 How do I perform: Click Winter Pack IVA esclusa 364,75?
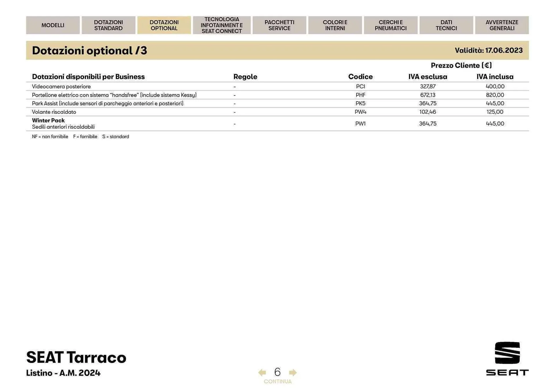tap(428, 124)
